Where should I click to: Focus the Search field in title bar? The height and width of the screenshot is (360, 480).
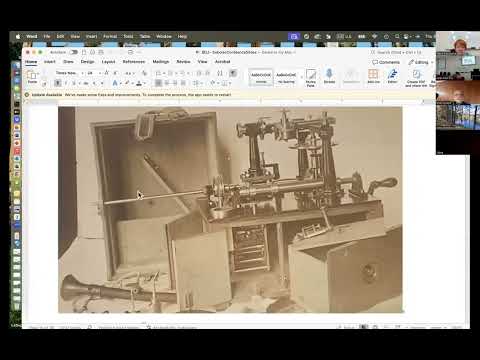pyautogui.click(x=397, y=52)
